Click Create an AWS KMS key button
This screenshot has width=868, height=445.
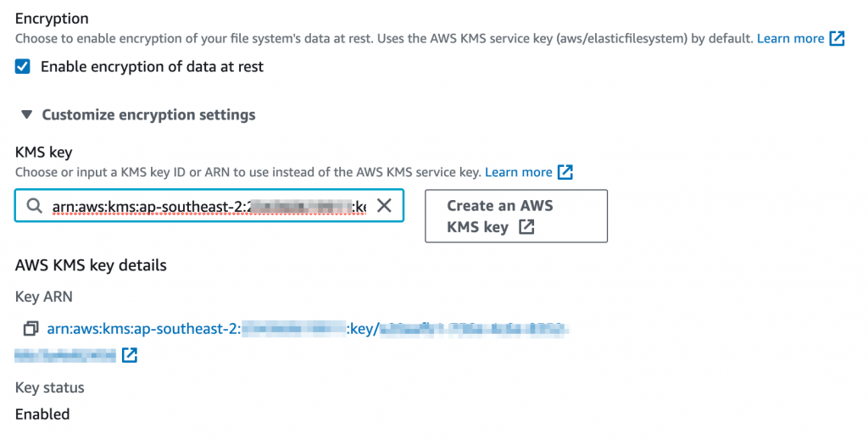pos(516,216)
